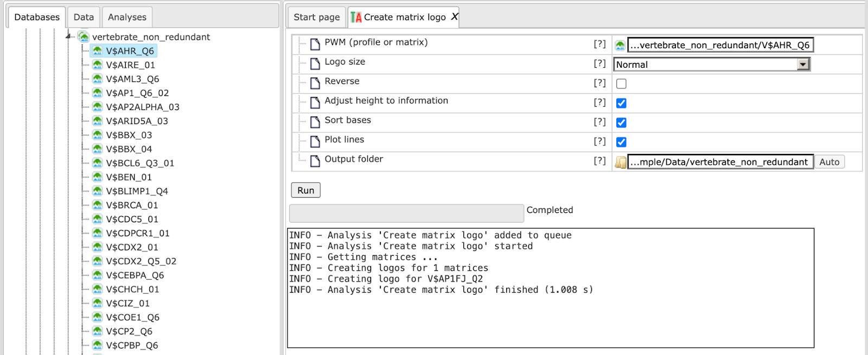Click the V$BBX_03 matrix icon

pos(98,135)
